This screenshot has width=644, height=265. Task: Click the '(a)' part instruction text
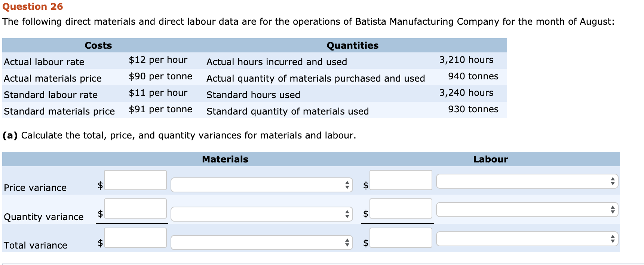tap(179, 135)
